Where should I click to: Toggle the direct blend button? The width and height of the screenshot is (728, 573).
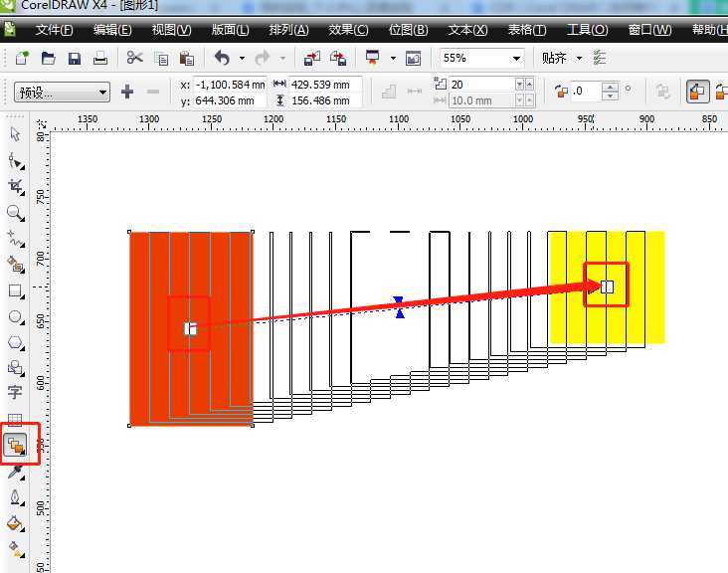tap(697, 92)
